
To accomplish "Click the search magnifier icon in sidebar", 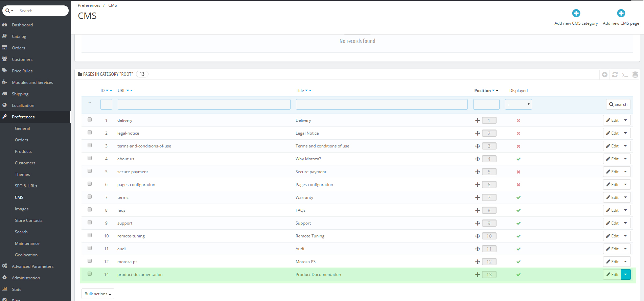I will (7, 11).
